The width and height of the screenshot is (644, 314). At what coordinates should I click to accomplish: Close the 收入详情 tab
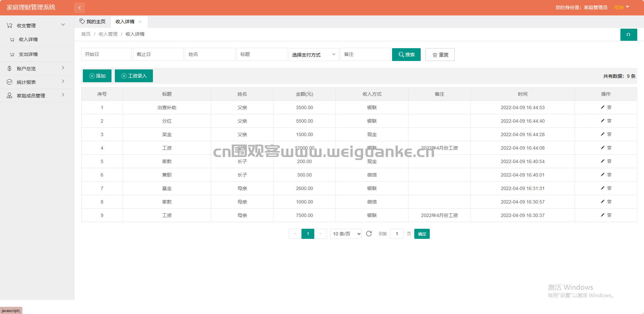pos(140,22)
